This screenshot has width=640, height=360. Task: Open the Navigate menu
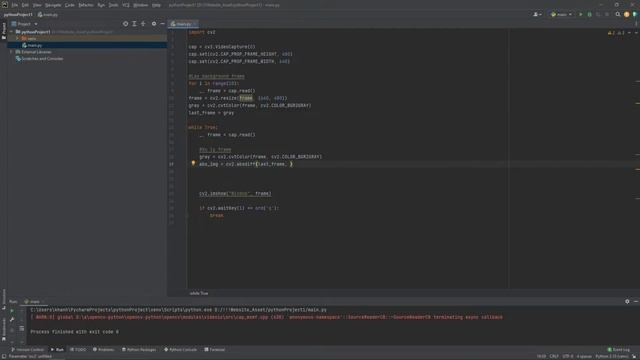coord(53,5)
